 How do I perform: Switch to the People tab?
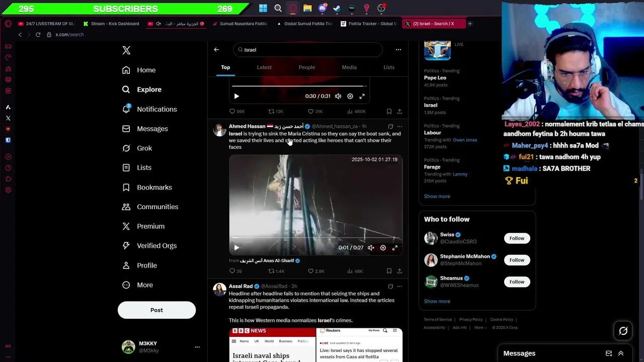coord(306,67)
